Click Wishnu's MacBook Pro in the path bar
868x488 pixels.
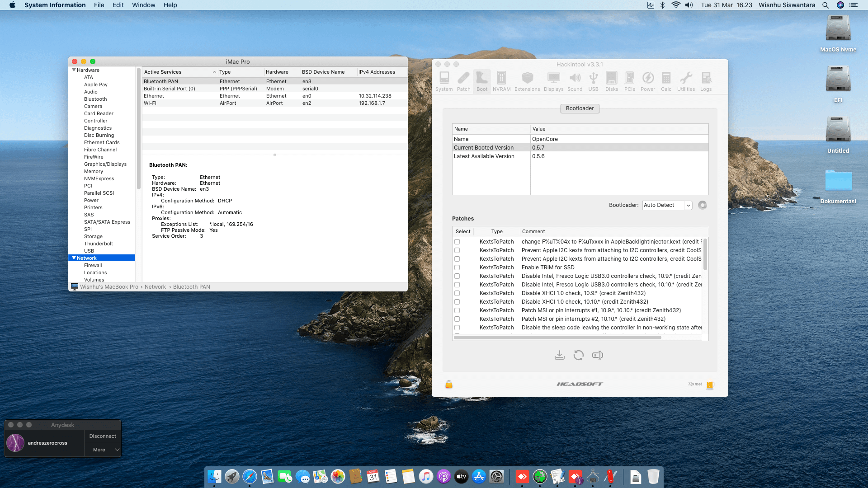tap(109, 287)
